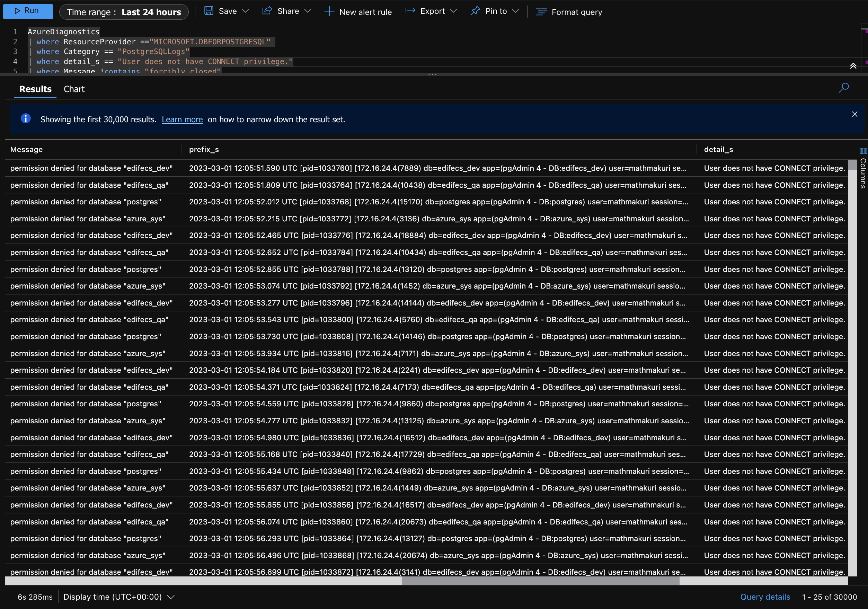Dismiss the 30,000 results info banner
Image resolution: width=868 pixels, height=609 pixels.
pos(854,114)
